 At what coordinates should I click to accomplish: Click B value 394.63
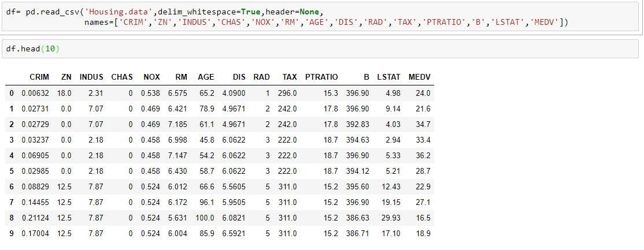358,140
